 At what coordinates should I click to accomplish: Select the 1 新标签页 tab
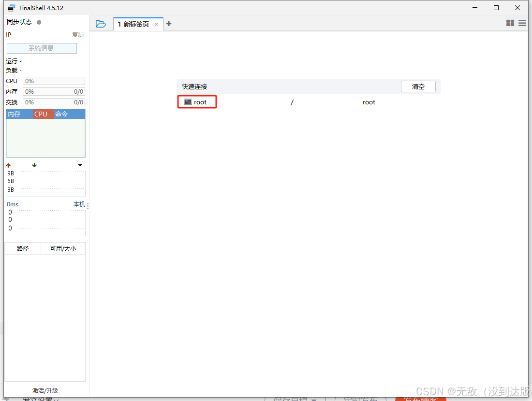click(x=133, y=24)
